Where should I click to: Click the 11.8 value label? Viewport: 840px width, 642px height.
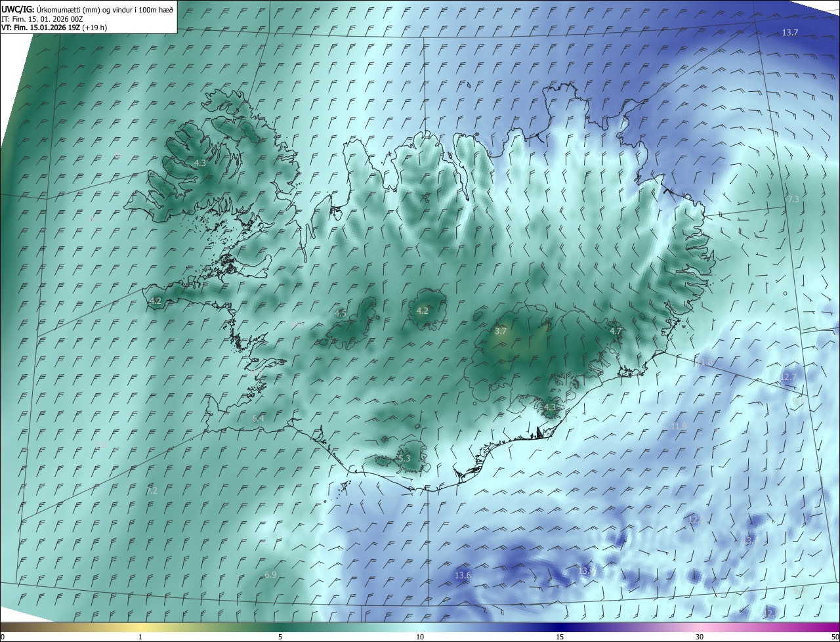click(704, 363)
